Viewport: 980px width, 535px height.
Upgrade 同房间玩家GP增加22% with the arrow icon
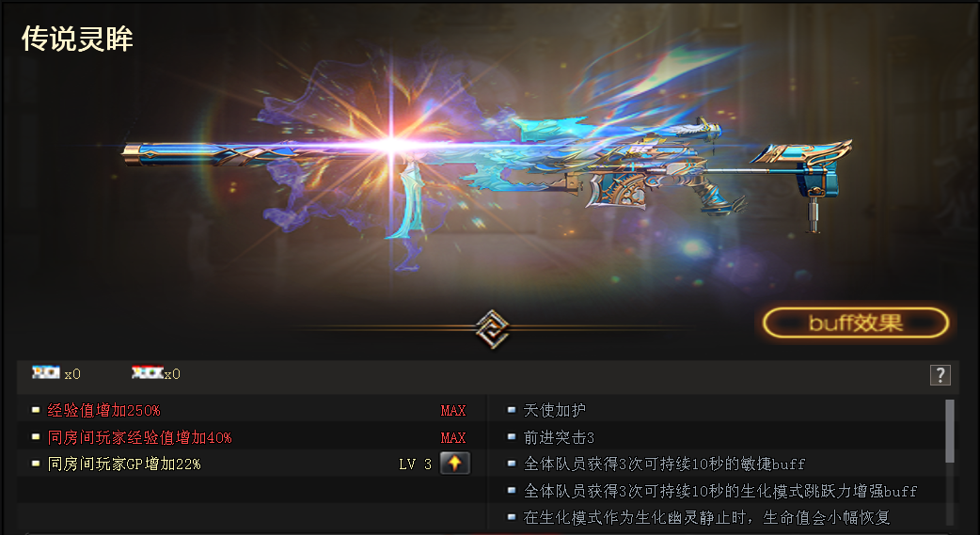[x=455, y=464]
